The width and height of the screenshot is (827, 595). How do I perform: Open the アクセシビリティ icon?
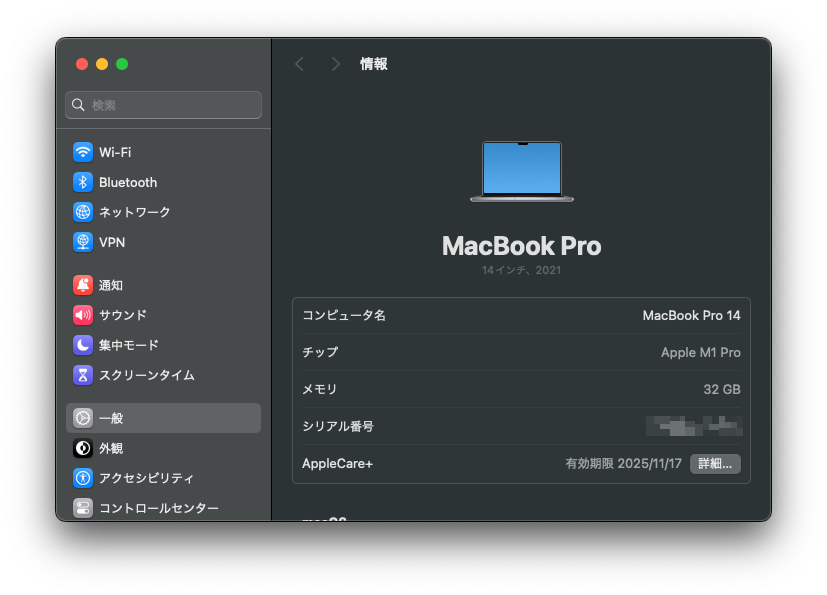pos(83,478)
